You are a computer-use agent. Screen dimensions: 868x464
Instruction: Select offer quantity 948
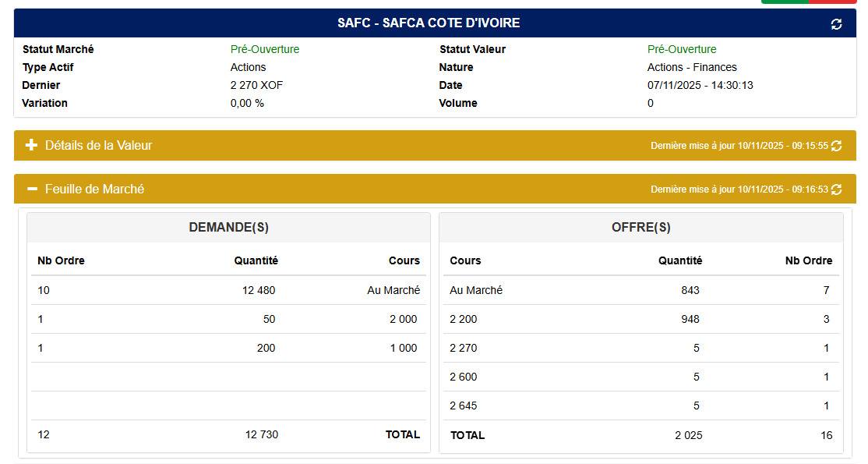[x=690, y=319]
